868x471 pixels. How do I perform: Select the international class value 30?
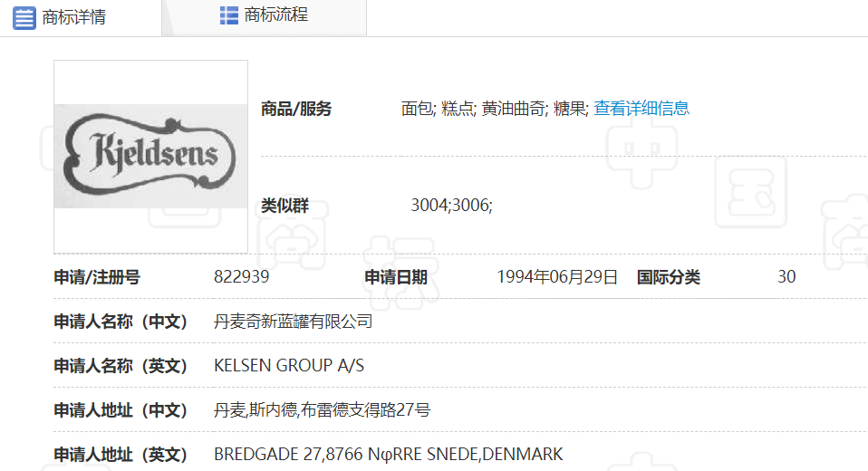786,277
